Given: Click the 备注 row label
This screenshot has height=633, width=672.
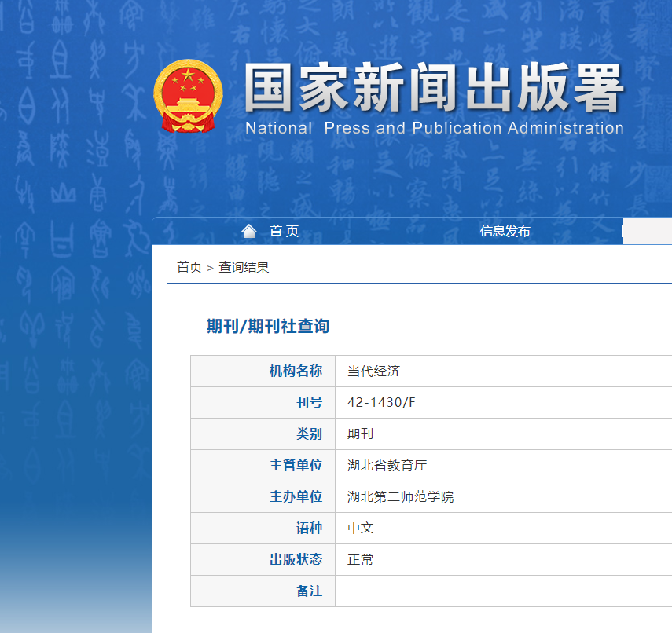Looking at the screenshot, I should (x=309, y=591).
